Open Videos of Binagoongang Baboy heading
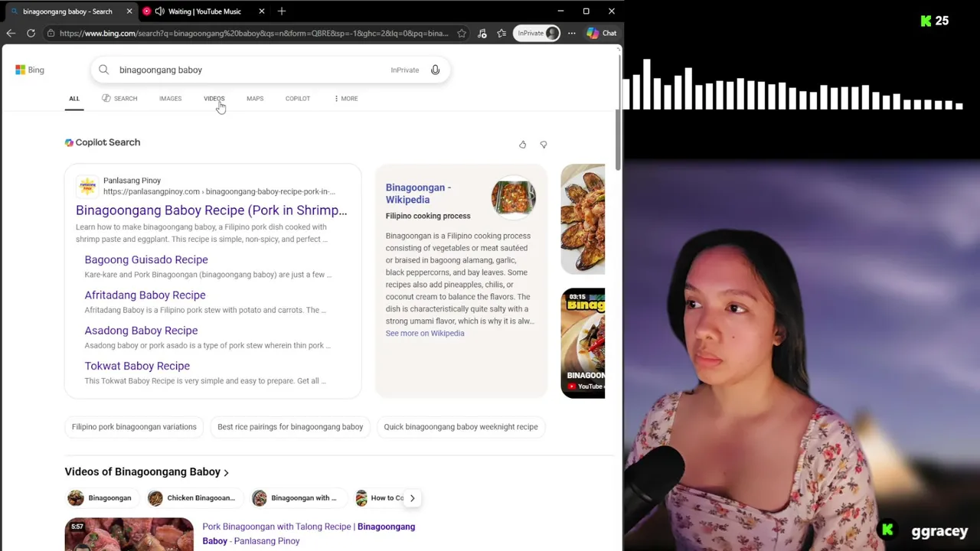The width and height of the screenshot is (980, 551). click(x=146, y=472)
